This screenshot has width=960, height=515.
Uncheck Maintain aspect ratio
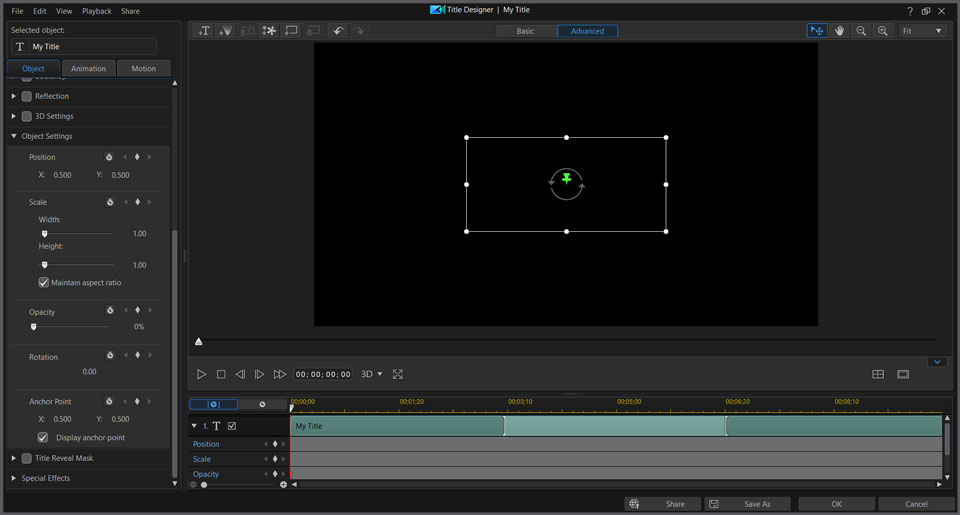coord(44,283)
